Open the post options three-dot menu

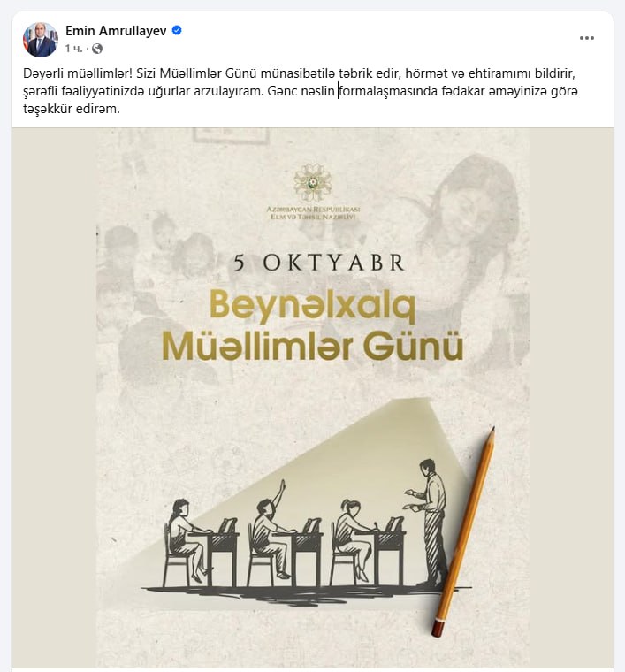coord(586,38)
